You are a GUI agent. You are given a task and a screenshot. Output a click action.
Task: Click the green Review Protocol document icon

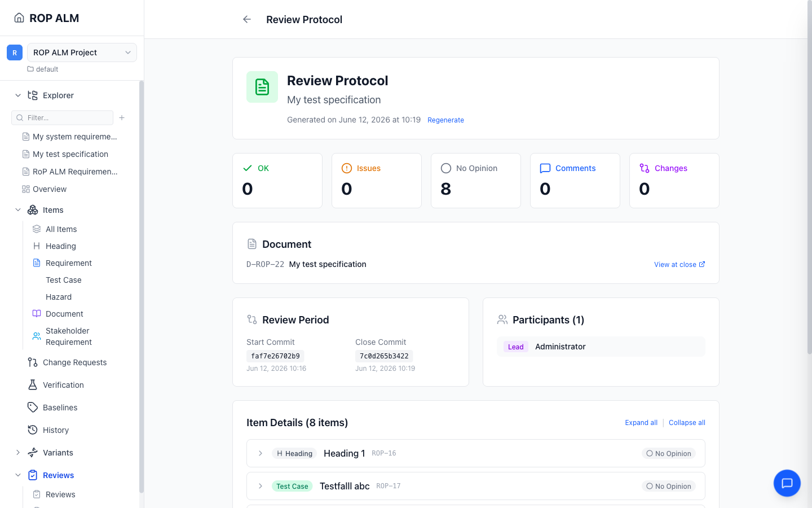point(262,87)
